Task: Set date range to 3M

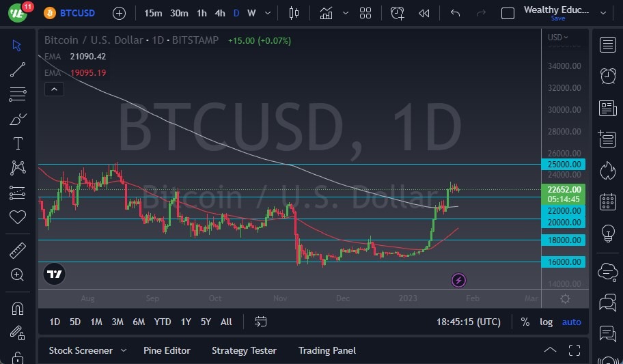Action: [117, 322]
